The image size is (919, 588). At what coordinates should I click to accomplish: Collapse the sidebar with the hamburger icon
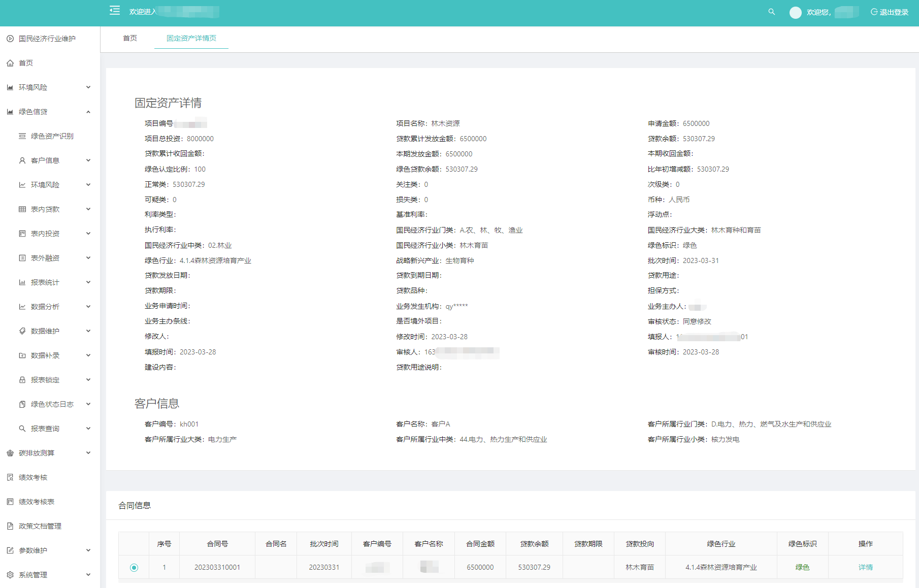pyautogui.click(x=115, y=11)
